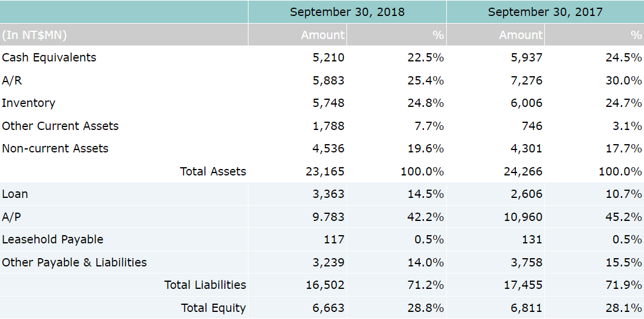Select the (In NT$MN) header cell
This screenshot has height=319, width=644.
(35, 35)
